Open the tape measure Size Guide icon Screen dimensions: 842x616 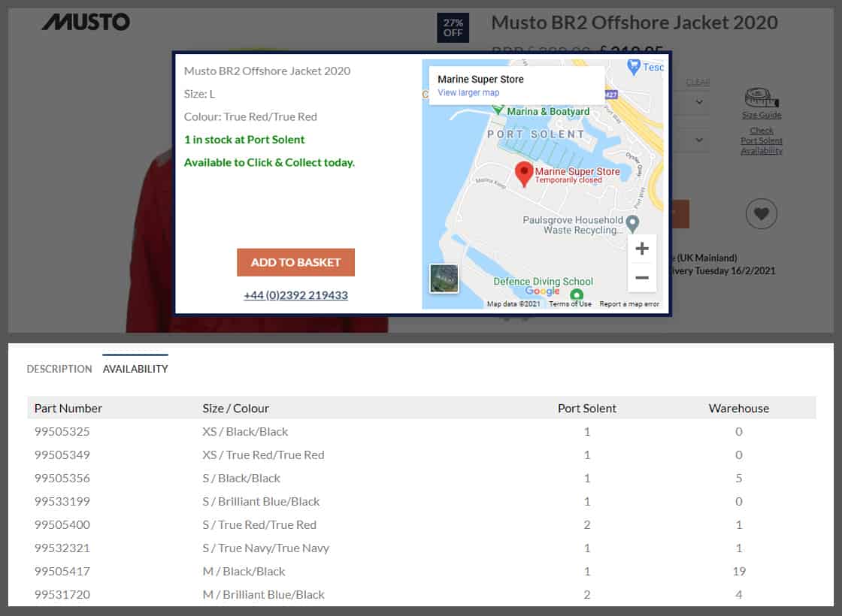pyautogui.click(x=762, y=98)
